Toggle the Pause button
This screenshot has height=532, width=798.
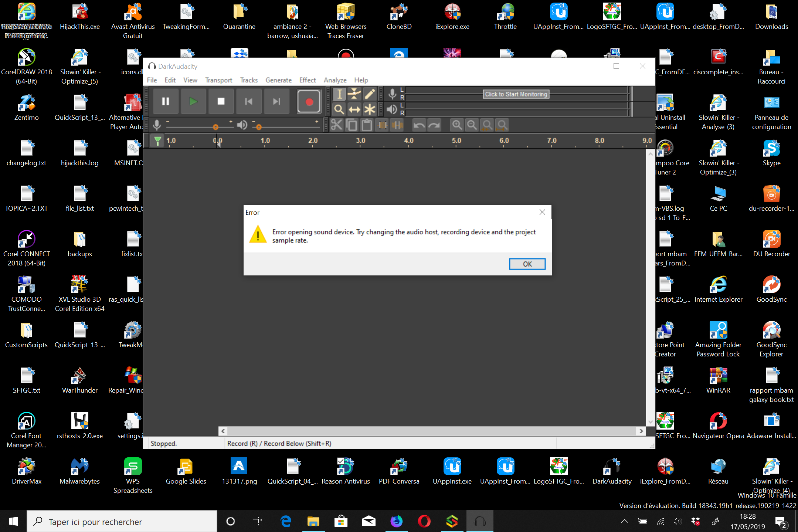pos(166,101)
